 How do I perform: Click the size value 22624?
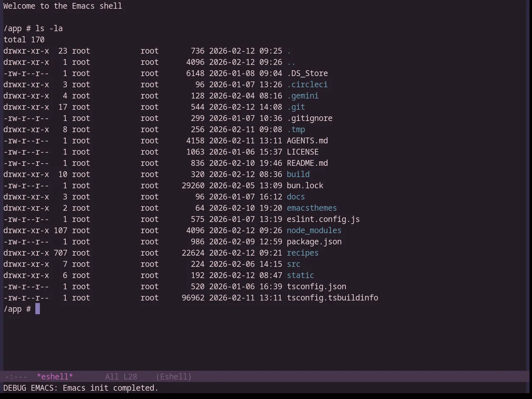click(x=193, y=253)
